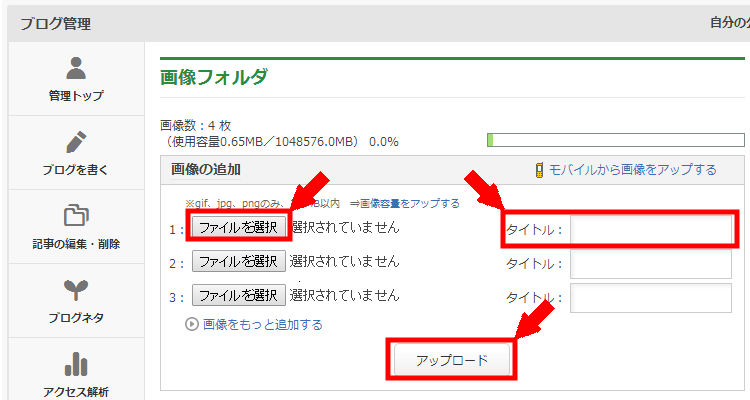This screenshot has width=750, height=400.
Task: Click the ブログ管理 header title
Action: pyautogui.click(x=55, y=23)
